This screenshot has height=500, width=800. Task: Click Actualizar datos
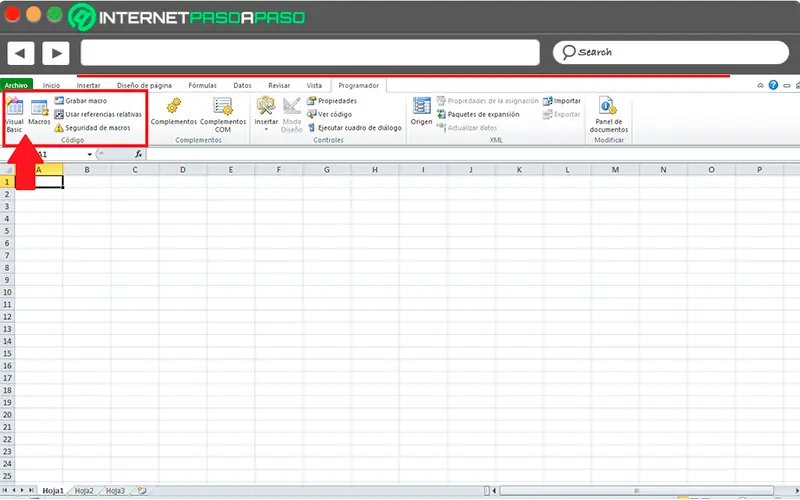pos(467,128)
